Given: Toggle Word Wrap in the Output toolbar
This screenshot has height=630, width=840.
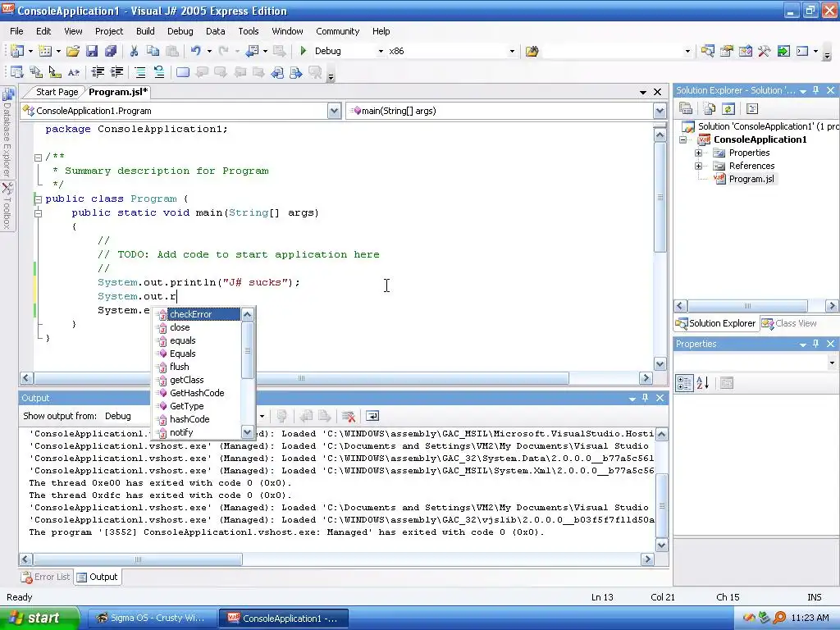Looking at the screenshot, I should (372, 416).
